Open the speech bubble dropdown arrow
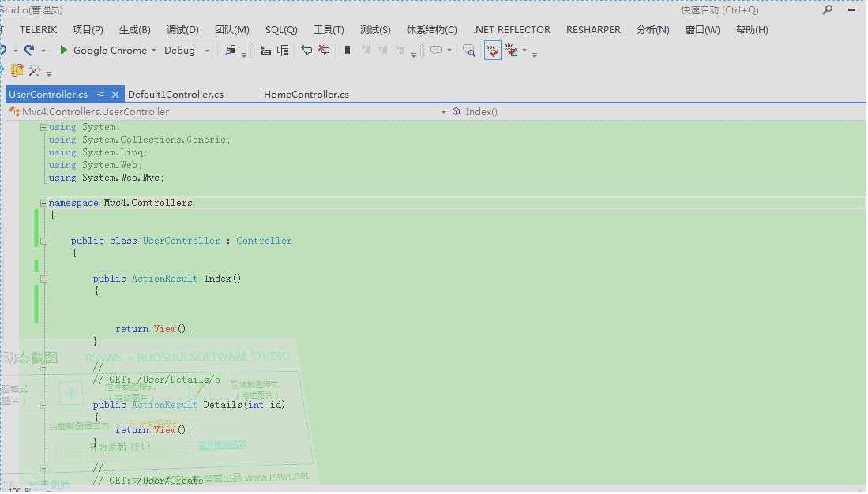 click(449, 51)
